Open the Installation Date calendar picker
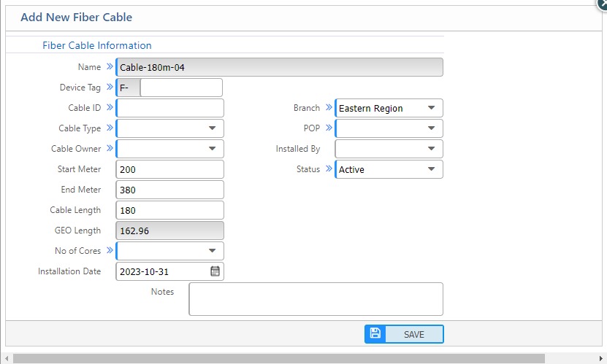 pos(215,271)
